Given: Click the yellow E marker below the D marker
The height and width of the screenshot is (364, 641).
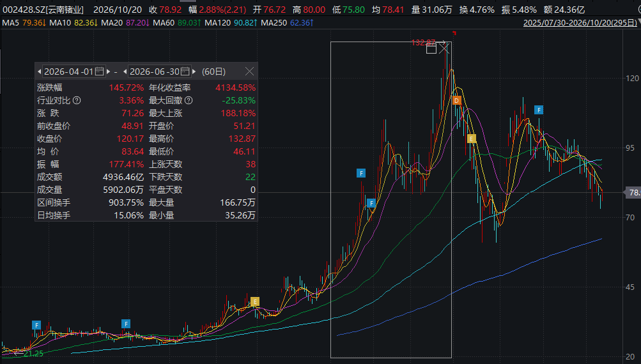Looking at the screenshot, I should click(x=472, y=139).
